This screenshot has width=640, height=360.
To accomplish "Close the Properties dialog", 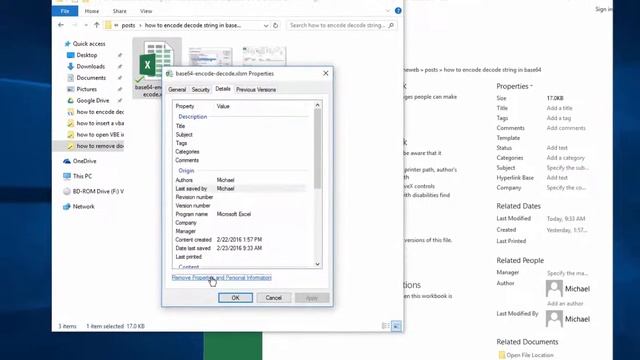I will pyautogui.click(x=326, y=73).
